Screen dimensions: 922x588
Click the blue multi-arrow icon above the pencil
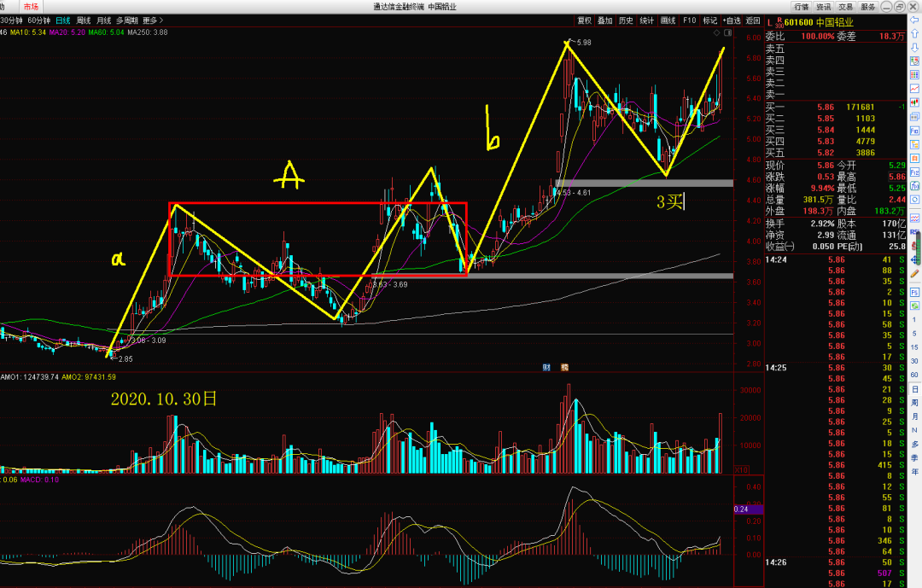coord(913,260)
